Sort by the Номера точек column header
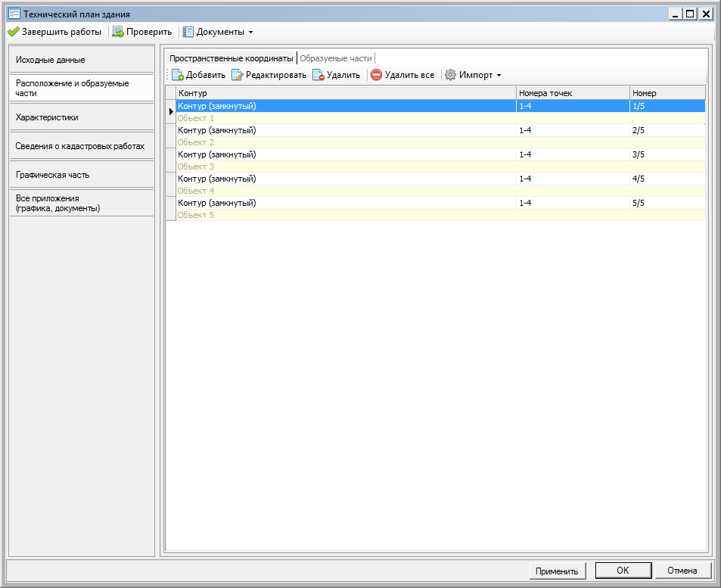This screenshot has height=588, width=721. point(573,92)
